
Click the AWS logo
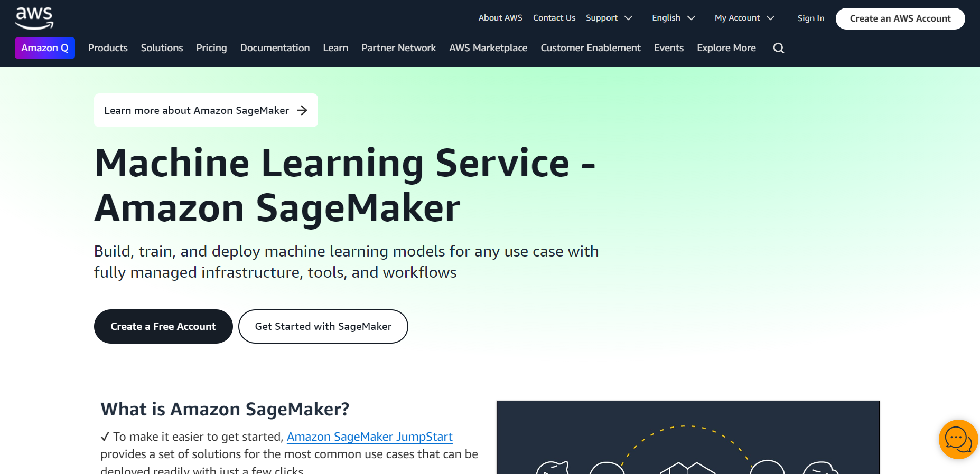click(34, 18)
